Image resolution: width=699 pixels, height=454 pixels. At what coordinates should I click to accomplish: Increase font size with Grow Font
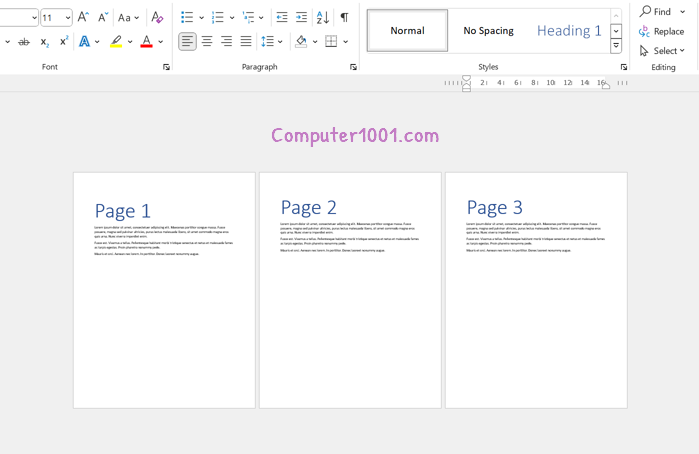pos(83,17)
